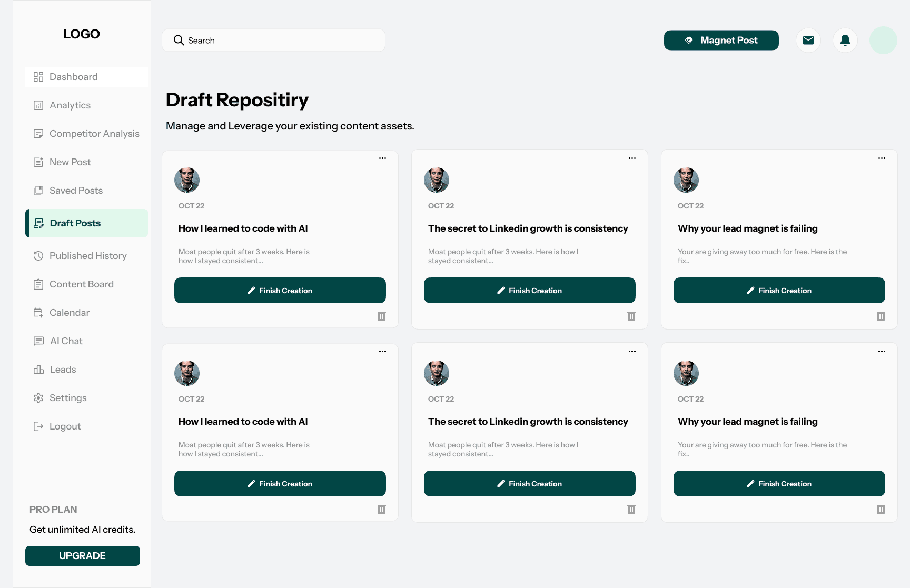The image size is (910, 588).
Task: Click author avatar on bottom-row "secret to Linkedin growth" card
Action: (437, 373)
